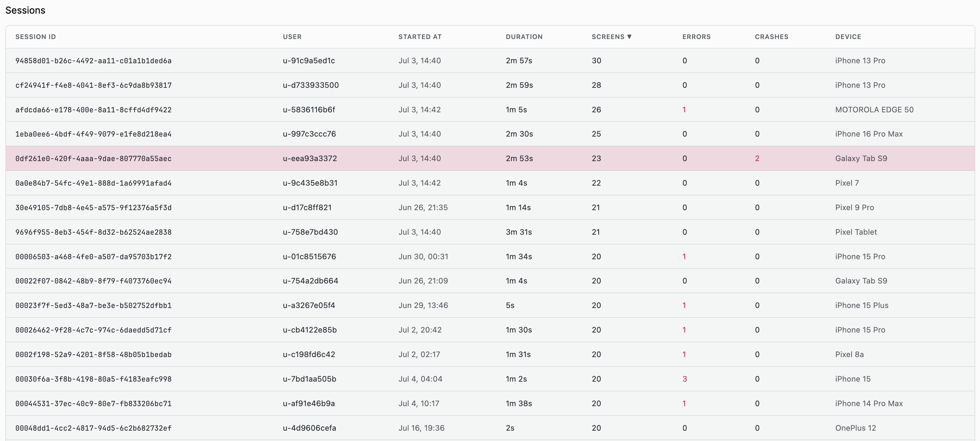Click user u-a3267e05f4
This screenshot has height=441, width=980.
[x=309, y=305]
